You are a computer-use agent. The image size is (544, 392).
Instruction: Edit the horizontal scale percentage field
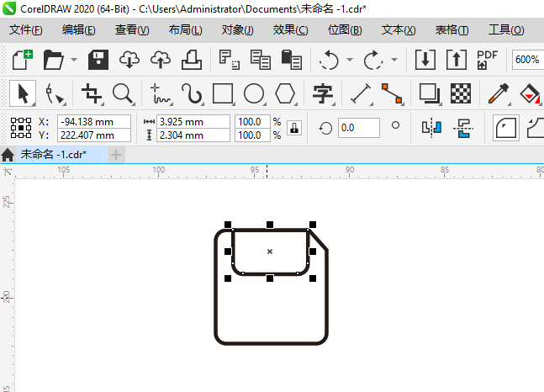pos(252,122)
